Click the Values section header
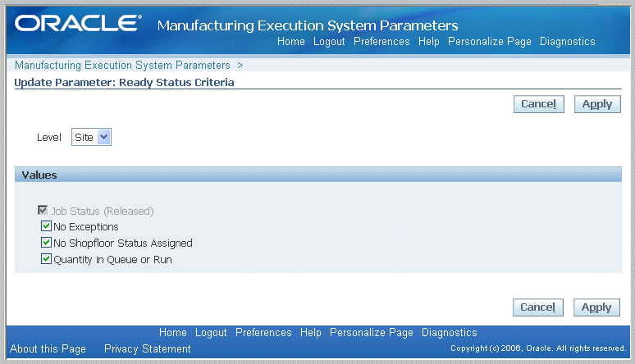Image resolution: width=635 pixels, height=364 pixels. (317, 175)
